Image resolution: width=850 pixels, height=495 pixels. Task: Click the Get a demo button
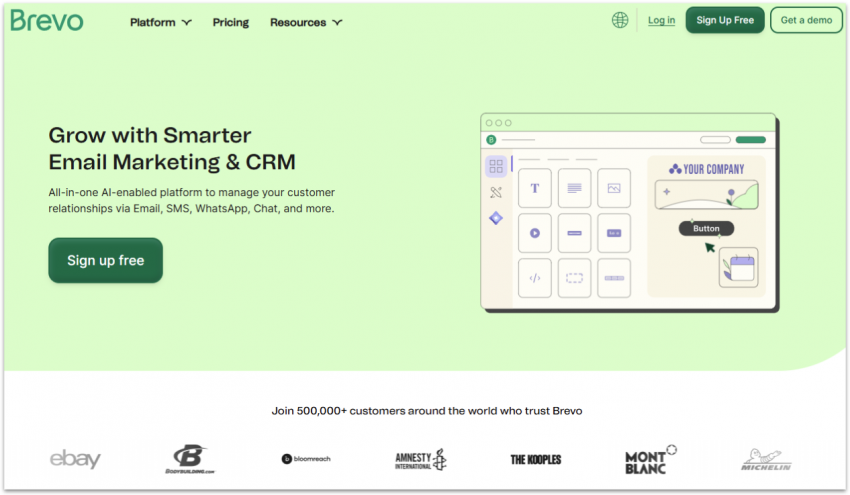point(806,20)
